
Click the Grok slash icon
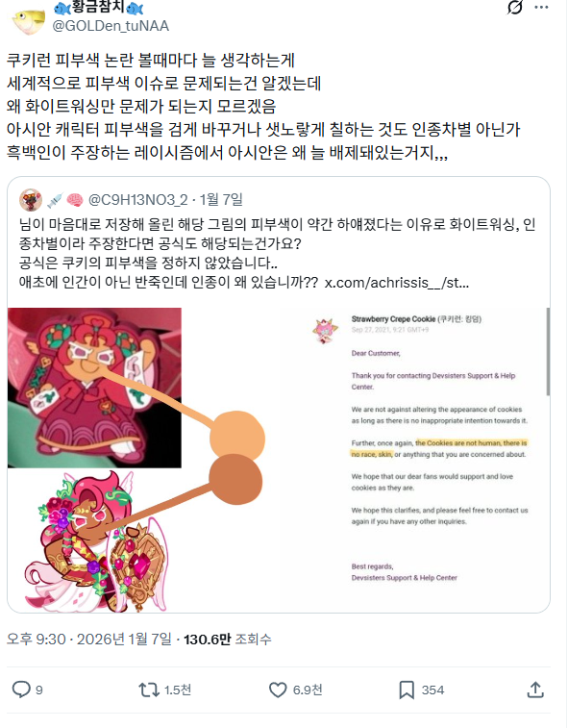click(x=514, y=8)
